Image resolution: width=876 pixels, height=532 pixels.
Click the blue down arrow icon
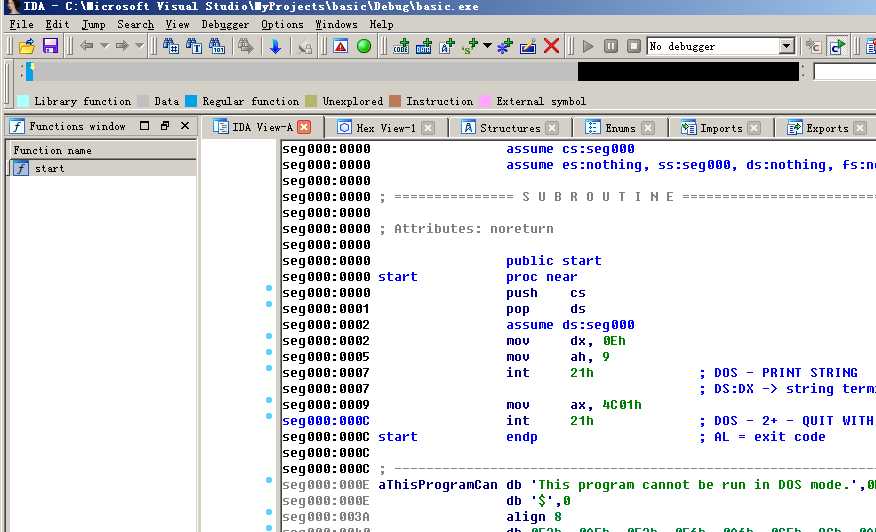[275, 46]
